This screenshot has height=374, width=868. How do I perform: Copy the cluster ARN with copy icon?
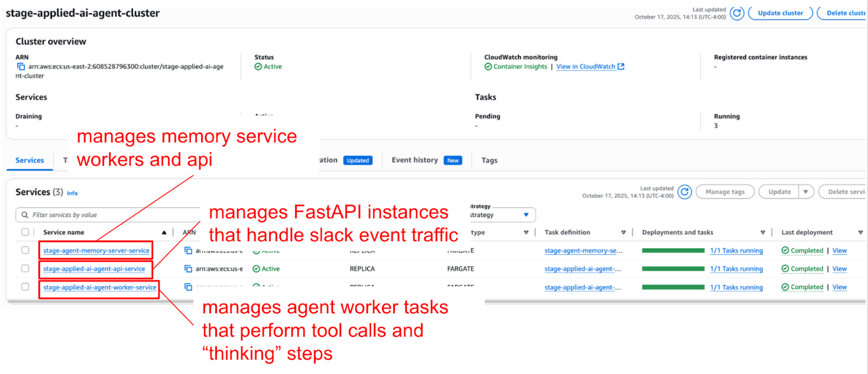(x=21, y=66)
